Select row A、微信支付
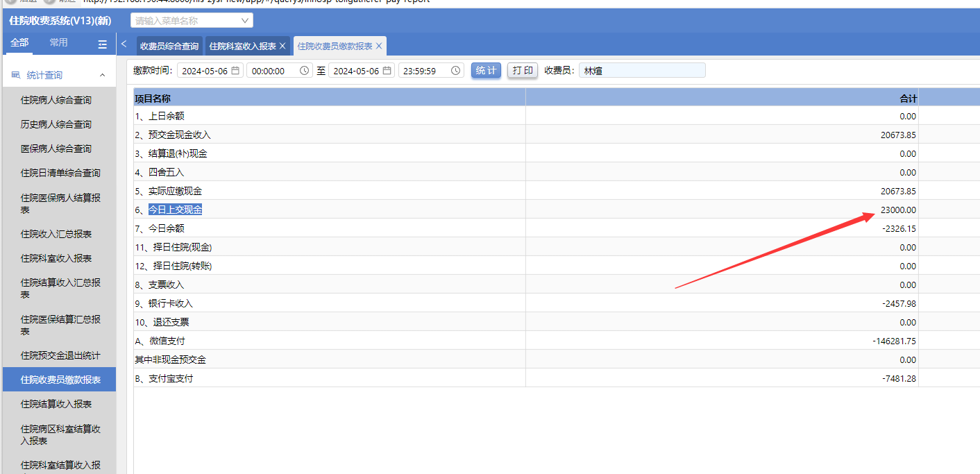The width and height of the screenshot is (980, 474). 557,341
